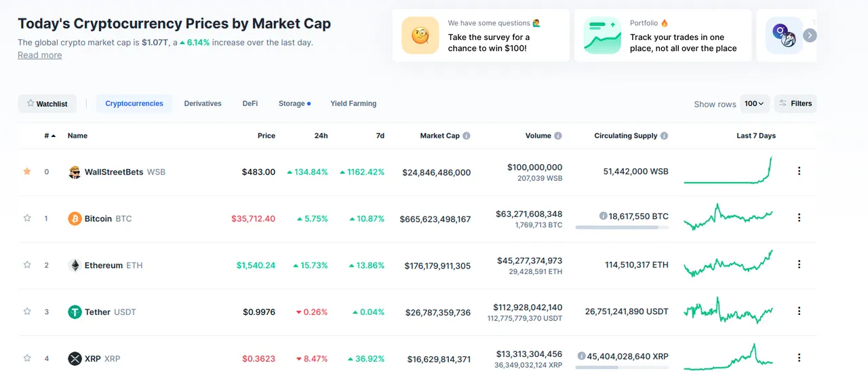Image resolution: width=868 pixels, height=382 pixels.
Task: Click WallStreetBets 7d change 1162.42%
Action: 362,172
